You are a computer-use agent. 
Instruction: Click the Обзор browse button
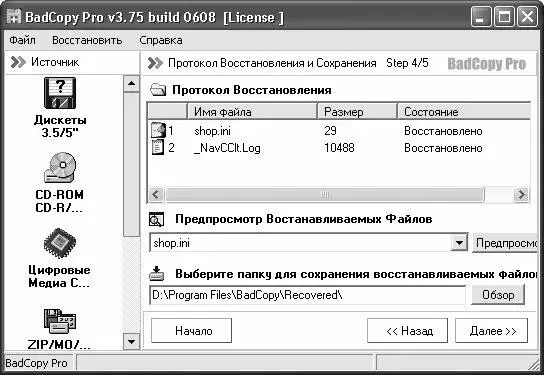[x=498, y=295]
